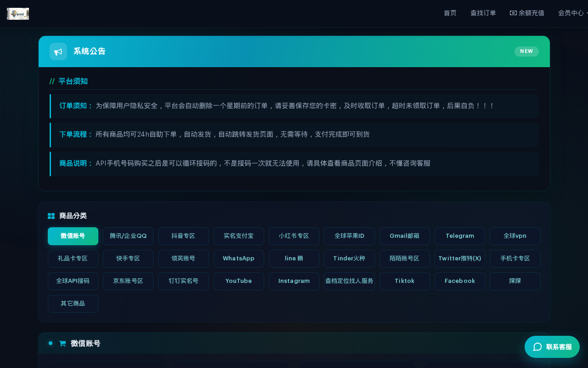The image size is (588, 368).
Task: Select the 微信账号 category
Action: tap(73, 236)
